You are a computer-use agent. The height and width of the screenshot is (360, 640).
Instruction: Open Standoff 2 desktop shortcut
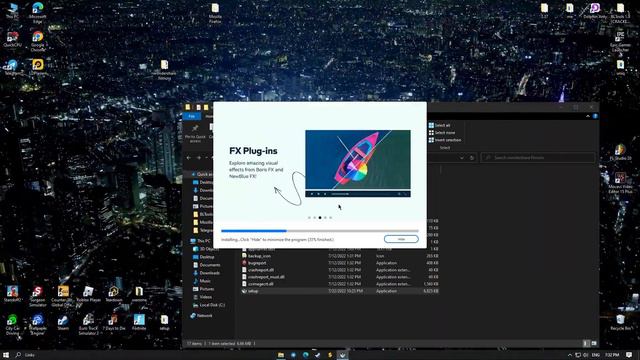12,293
